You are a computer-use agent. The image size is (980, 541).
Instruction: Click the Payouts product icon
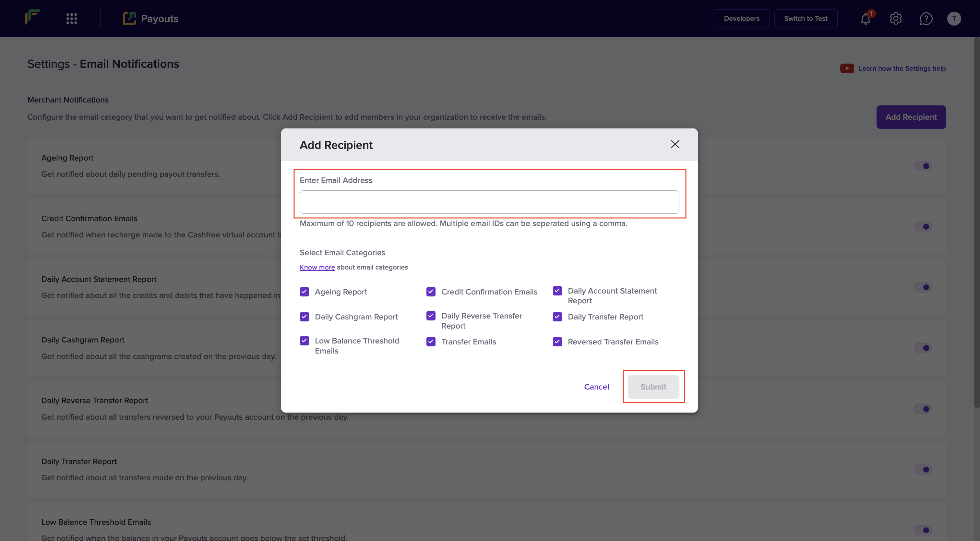point(129,18)
